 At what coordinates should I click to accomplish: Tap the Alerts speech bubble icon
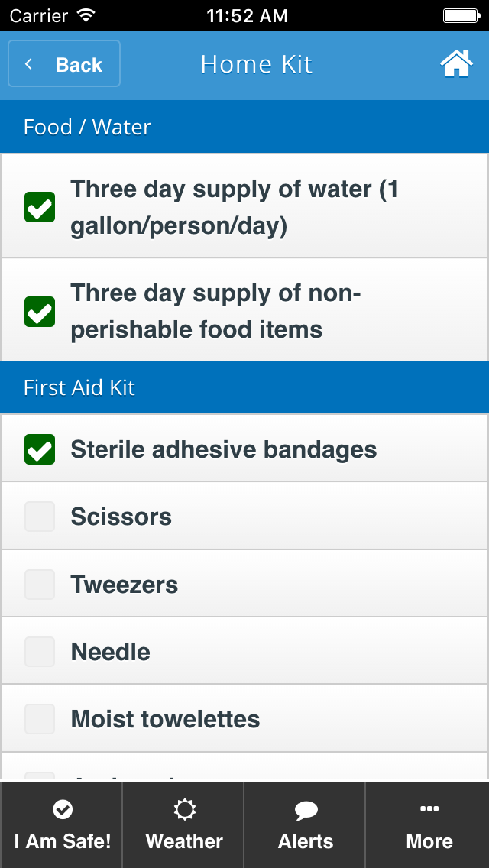306,810
